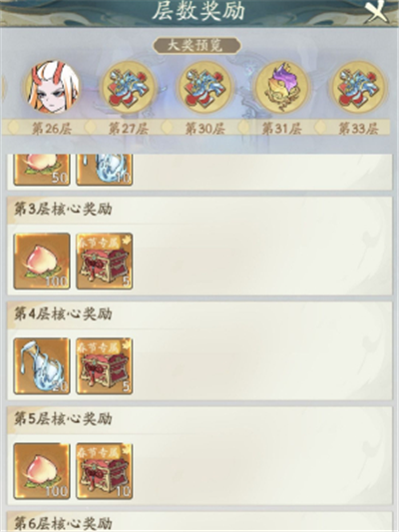Screen dimensions: 399x532
Task: Select the 第6层核心奖励 section header
Action: coord(63,523)
